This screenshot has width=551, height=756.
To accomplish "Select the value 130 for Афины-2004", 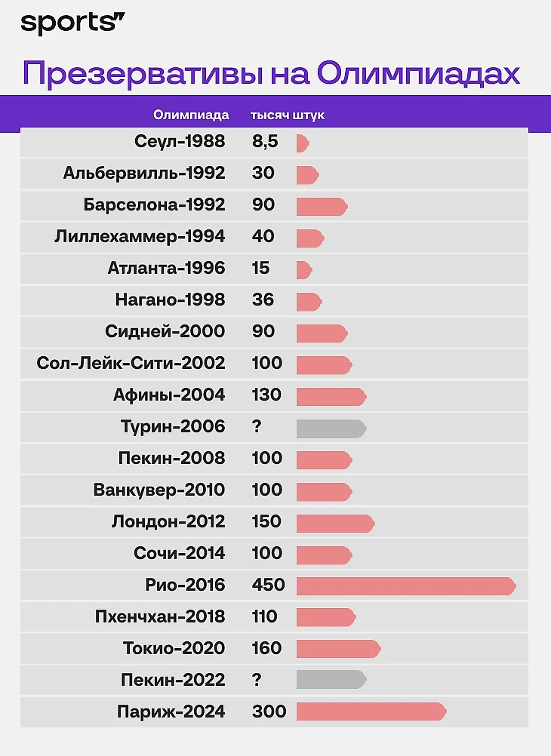I will [x=266, y=395].
